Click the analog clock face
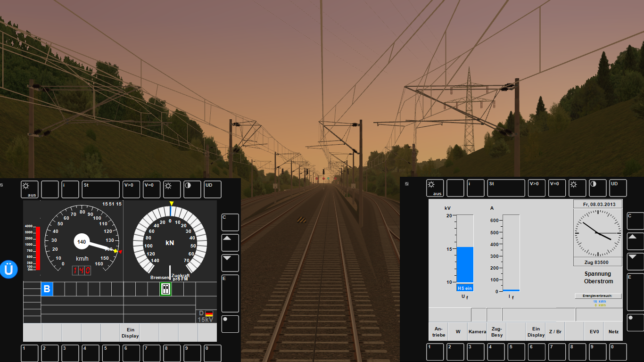 (x=598, y=233)
